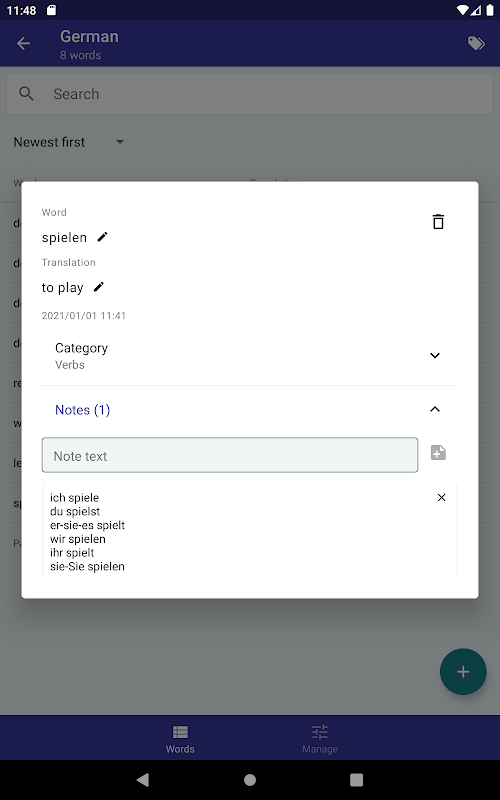Tap the Android back navigation button
The height and width of the screenshot is (800, 500).
point(143,780)
